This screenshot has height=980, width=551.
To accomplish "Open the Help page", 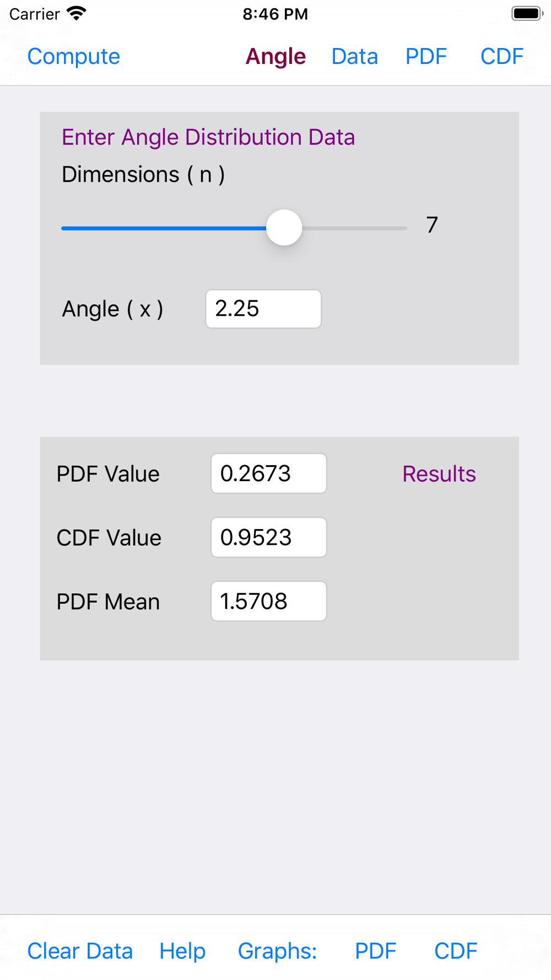I will [x=182, y=951].
